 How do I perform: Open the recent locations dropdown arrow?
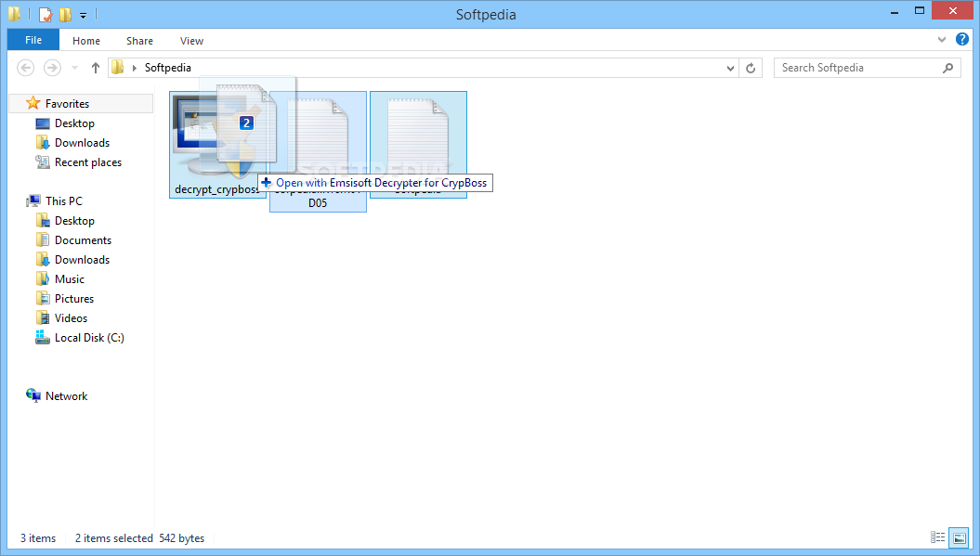(x=75, y=68)
